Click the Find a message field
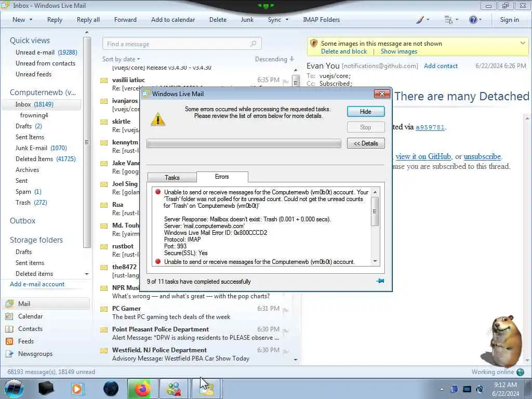The image size is (532, 399). point(182,44)
